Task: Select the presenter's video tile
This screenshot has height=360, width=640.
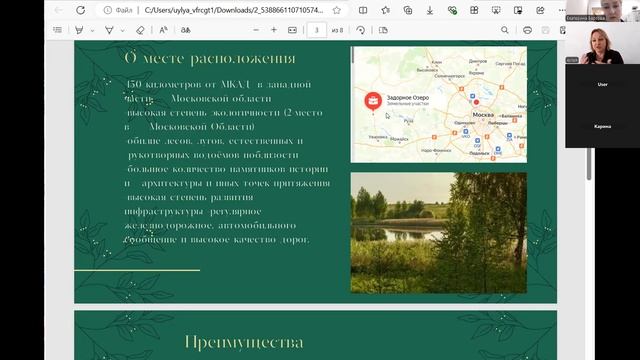Action: 602,43
